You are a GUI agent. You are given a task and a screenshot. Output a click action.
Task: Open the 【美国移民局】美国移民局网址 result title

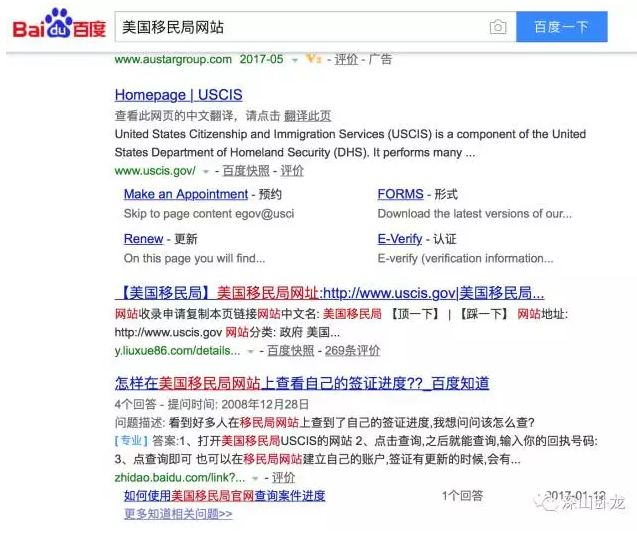coord(329,293)
